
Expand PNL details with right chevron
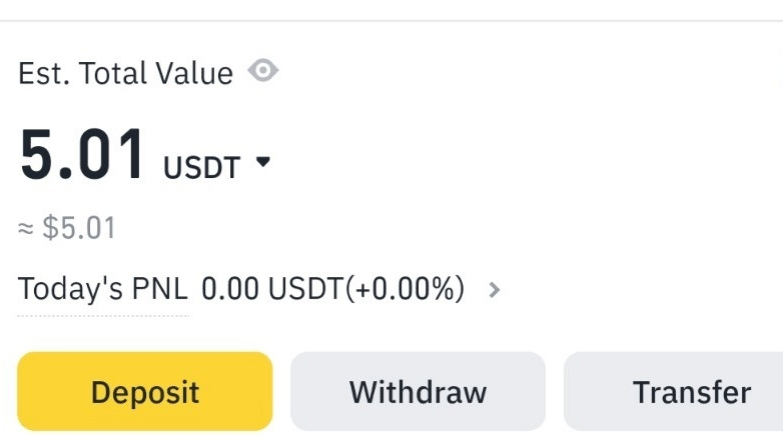(494, 290)
